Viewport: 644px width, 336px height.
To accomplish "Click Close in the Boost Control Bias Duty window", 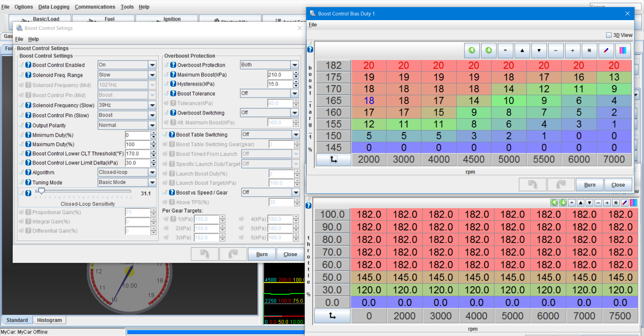I will (x=618, y=185).
